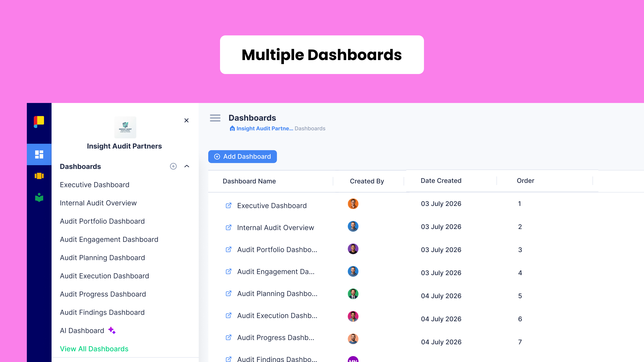Screen dimensions: 644x362
Task: Select Audit Planning Dashboard in side menu
Action: [x=102, y=258]
